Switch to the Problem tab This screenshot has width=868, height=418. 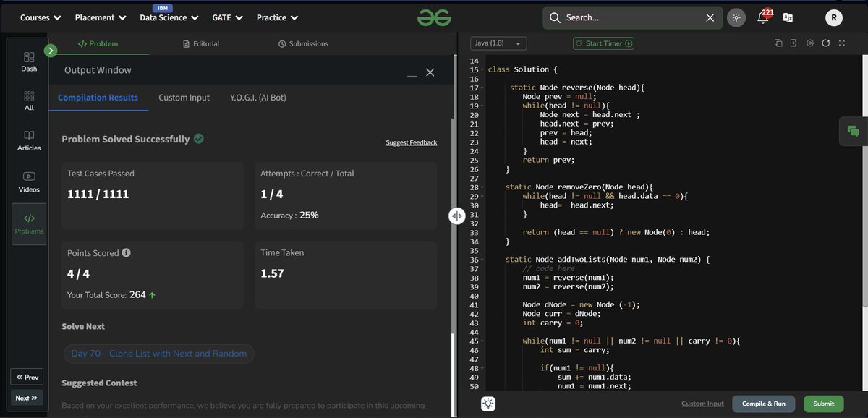pos(98,43)
